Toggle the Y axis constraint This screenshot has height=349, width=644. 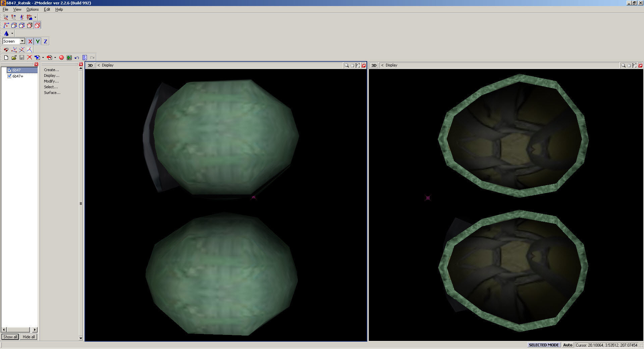38,41
